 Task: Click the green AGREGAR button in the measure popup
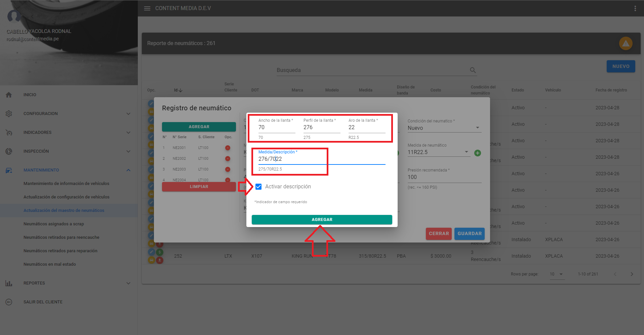322,220
